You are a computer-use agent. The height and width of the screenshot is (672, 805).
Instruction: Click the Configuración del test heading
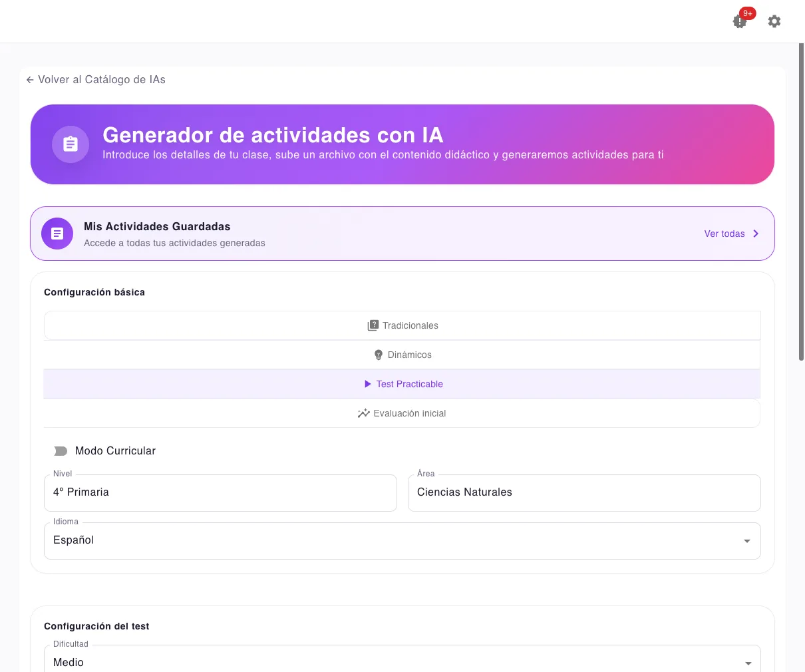click(96, 626)
